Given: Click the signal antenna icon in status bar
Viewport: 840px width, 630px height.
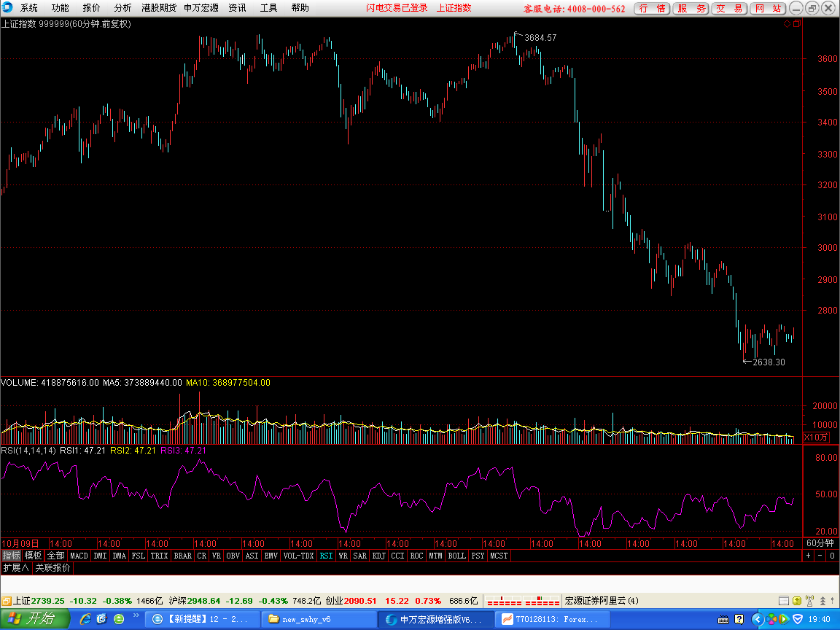Looking at the screenshot, I should [x=809, y=601].
